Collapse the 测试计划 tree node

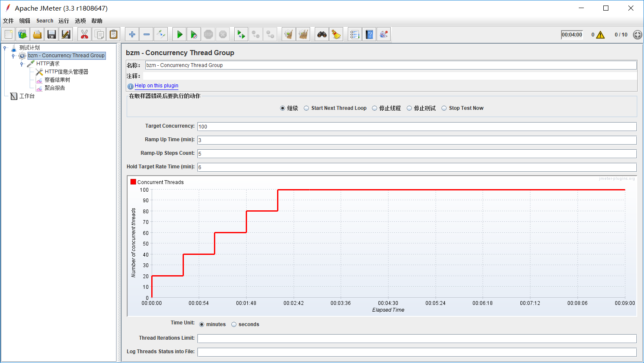pos(5,48)
